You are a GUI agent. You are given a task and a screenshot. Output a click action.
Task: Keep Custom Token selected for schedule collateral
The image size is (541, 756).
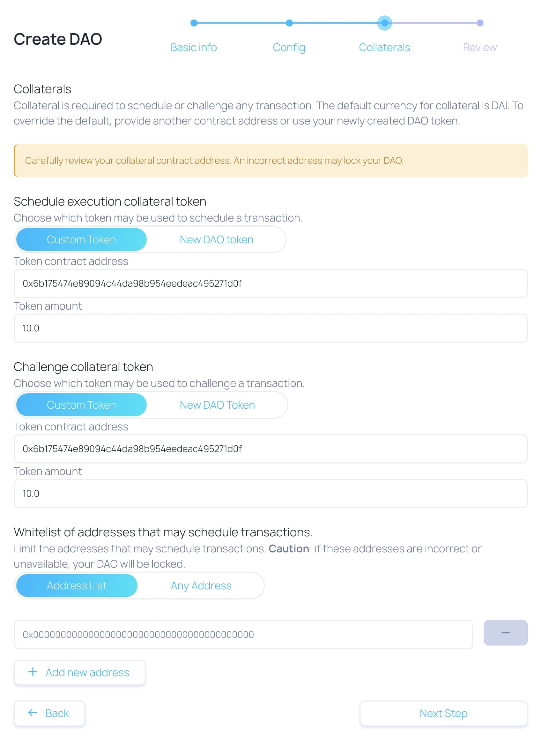pyautogui.click(x=81, y=239)
